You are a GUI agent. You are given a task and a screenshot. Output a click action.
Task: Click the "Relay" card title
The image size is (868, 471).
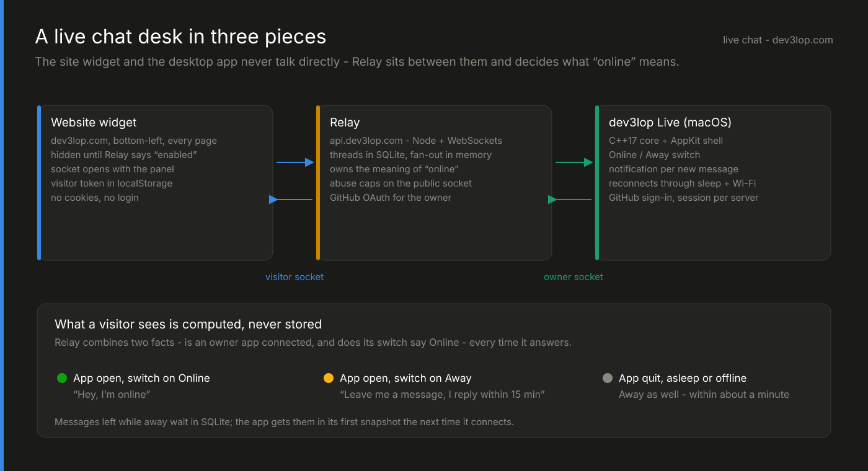coord(345,123)
